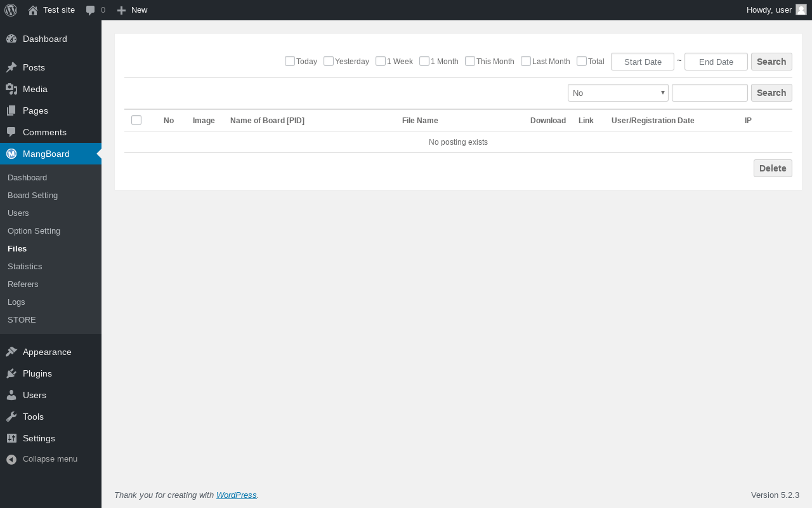Image resolution: width=812 pixels, height=508 pixels.
Task: Click the Start Date input field
Action: pos(643,62)
